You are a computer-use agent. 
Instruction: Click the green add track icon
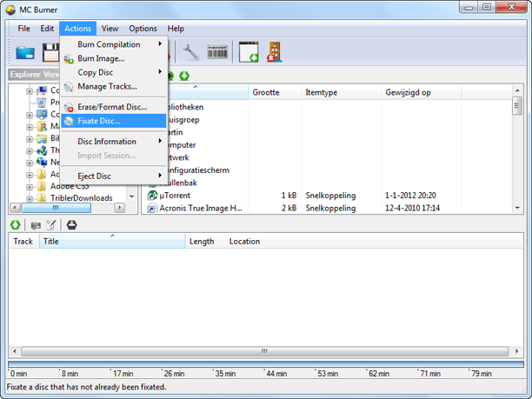(16, 224)
